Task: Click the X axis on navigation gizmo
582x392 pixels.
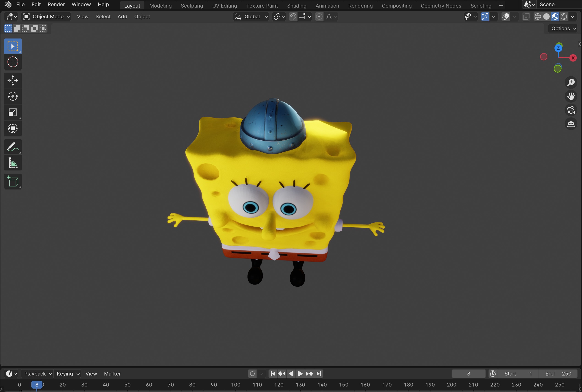Action: coord(573,58)
